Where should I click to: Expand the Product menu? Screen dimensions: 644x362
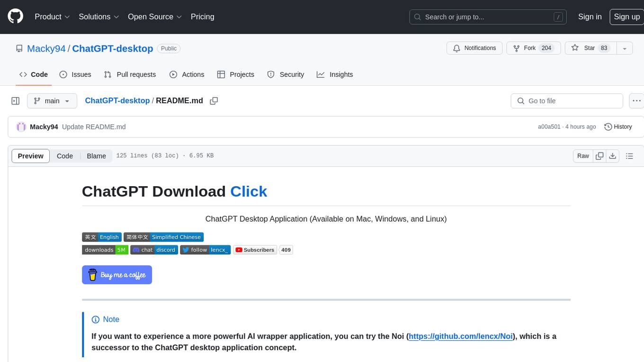(52, 17)
